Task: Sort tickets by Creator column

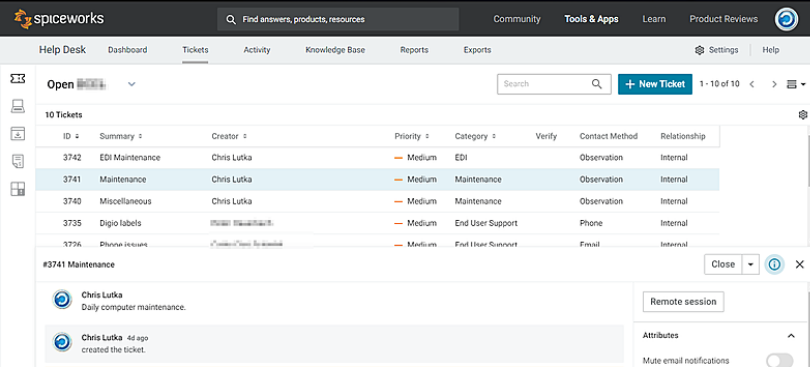Action: pos(229,136)
